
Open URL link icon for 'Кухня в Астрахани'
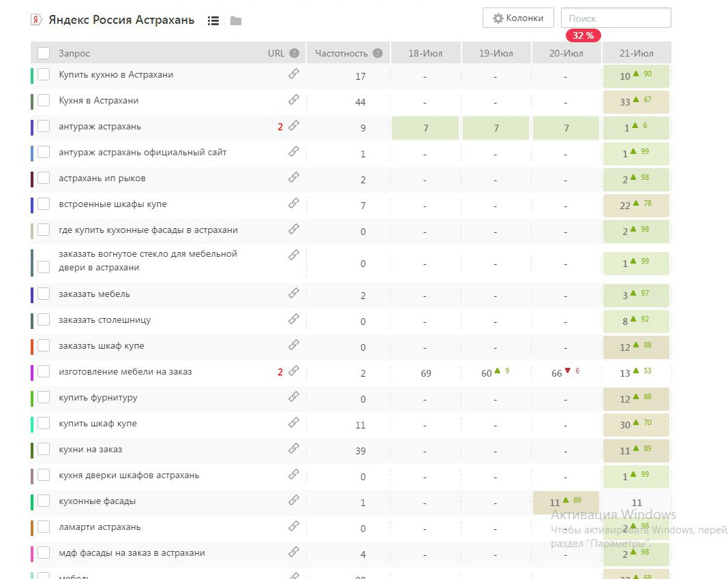[x=294, y=100]
